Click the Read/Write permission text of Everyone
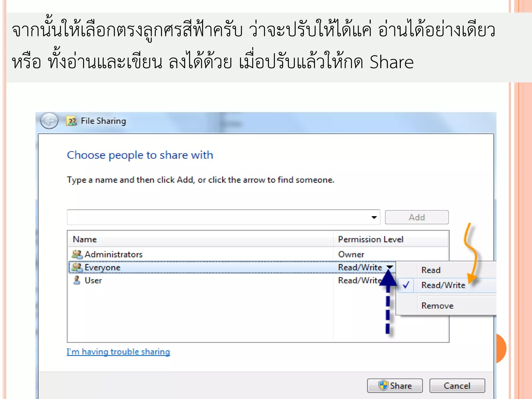Image resolution: width=532 pixels, height=399 pixels. (x=360, y=267)
